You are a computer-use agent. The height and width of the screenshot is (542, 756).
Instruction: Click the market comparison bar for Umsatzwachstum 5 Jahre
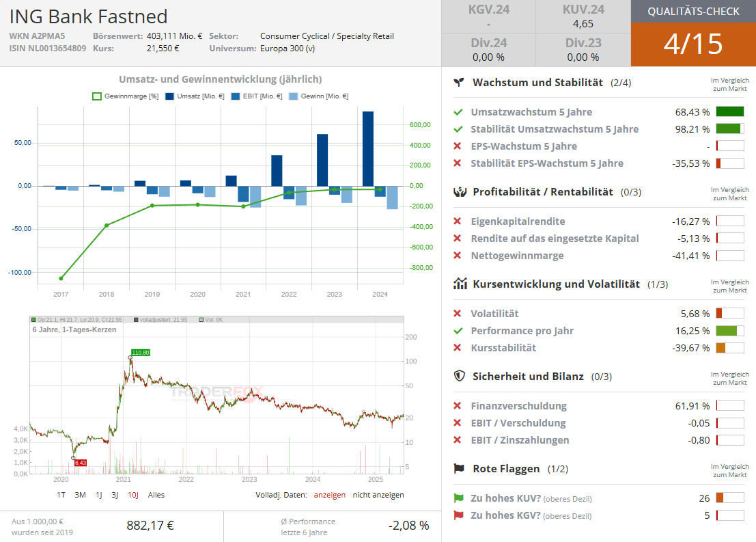(x=730, y=112)
